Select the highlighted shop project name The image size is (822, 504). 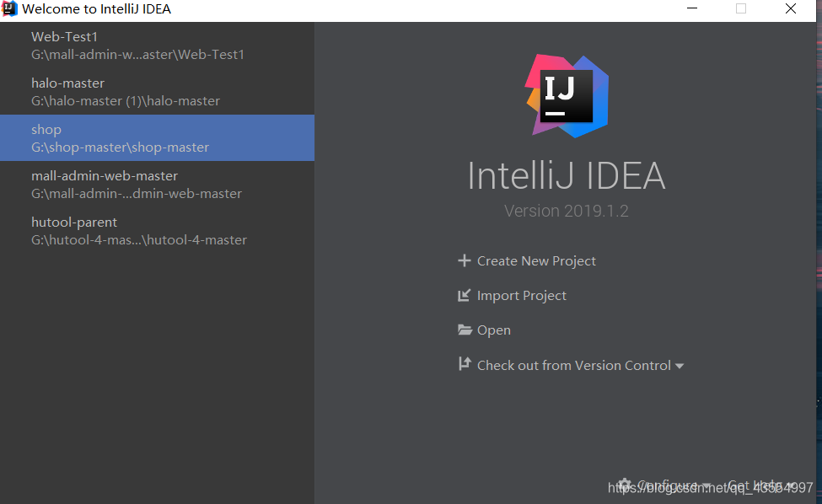tap(46, 130)
